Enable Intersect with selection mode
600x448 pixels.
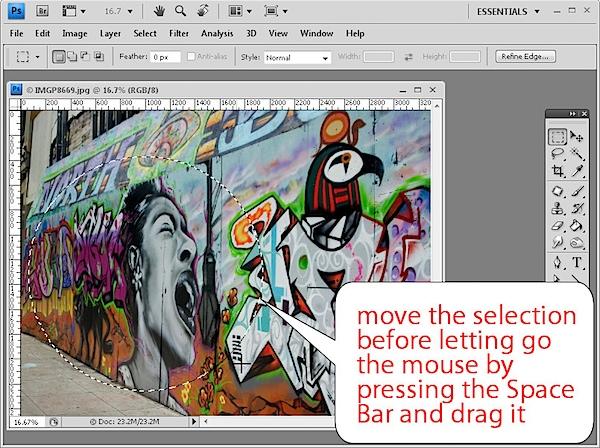[99, 57]
